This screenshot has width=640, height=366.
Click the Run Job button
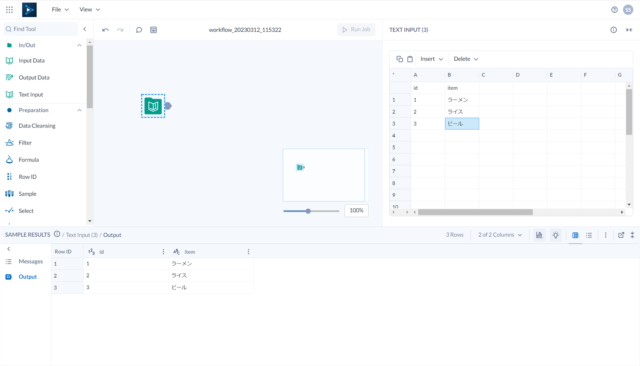[356, 29]
